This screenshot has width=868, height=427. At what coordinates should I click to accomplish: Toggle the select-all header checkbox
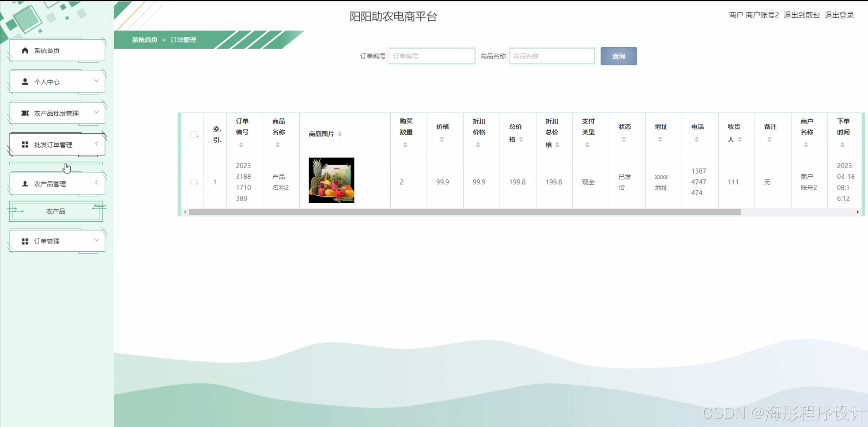coord(193,134)
